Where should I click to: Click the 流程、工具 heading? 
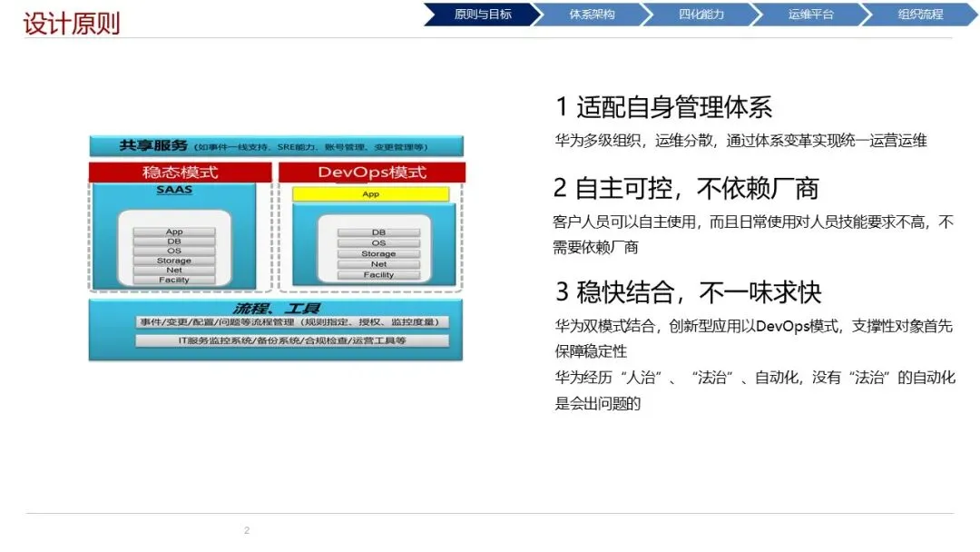276,308
